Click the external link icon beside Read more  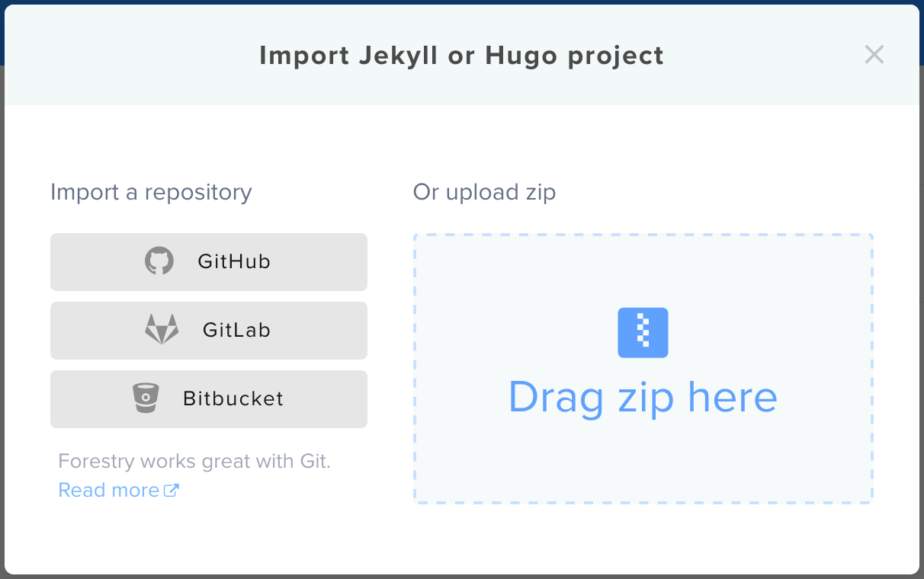point(172,490)
